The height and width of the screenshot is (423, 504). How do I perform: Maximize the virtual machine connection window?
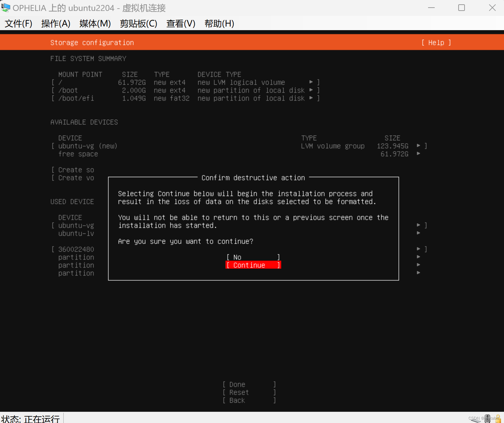pos(462,8)
